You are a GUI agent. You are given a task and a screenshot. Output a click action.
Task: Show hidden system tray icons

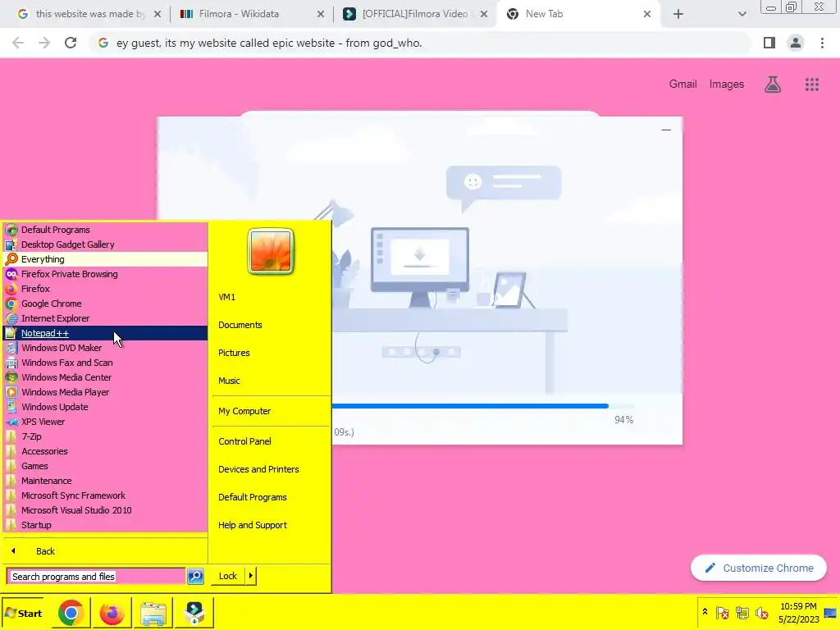[x=705, y=612]
